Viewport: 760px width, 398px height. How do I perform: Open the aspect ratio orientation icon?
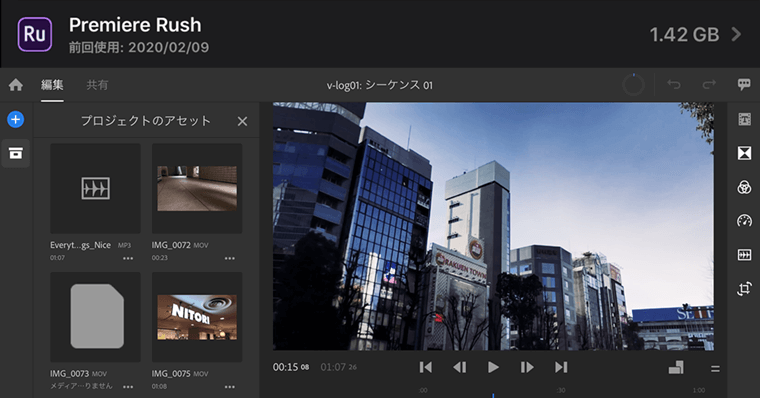(x=676, y=367)
